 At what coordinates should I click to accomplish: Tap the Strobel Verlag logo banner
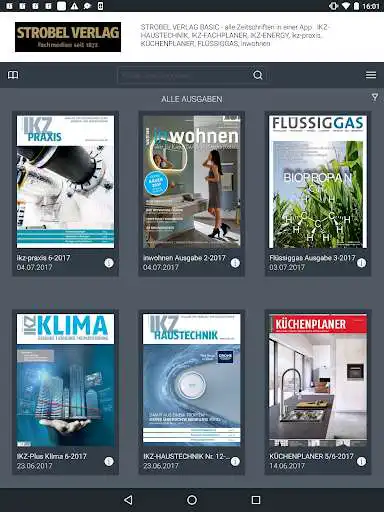click(68, 37)
